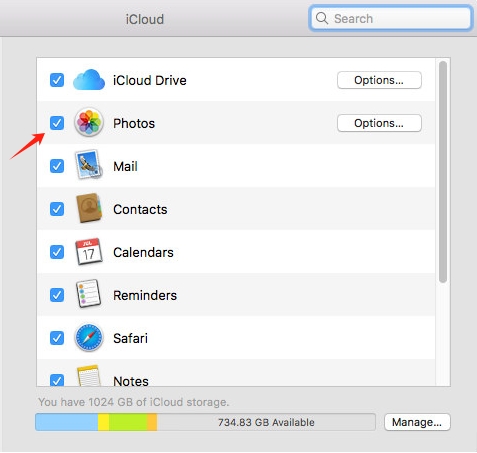The height and width of the screenshot is (453, 477).
Task: Open Options for iCloud Drive
Action: click(379, 80)
